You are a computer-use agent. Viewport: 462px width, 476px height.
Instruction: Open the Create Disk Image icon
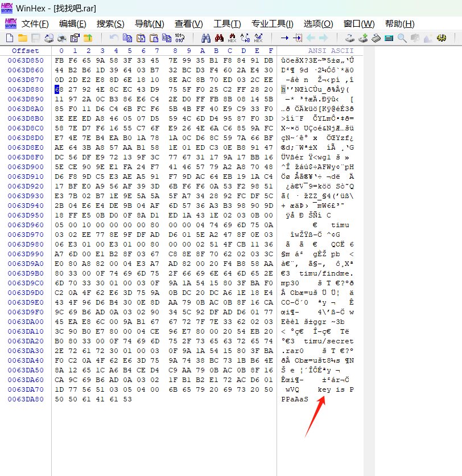(x=49, y=38)
